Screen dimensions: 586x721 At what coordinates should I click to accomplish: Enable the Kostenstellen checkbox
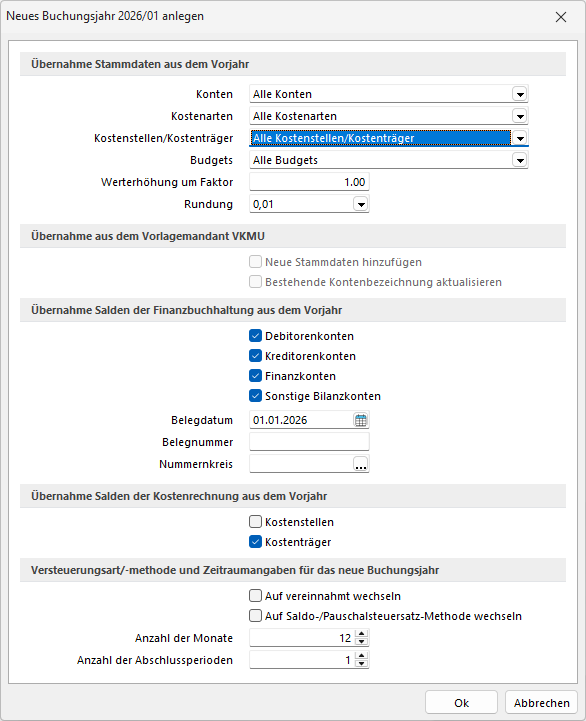255,521
